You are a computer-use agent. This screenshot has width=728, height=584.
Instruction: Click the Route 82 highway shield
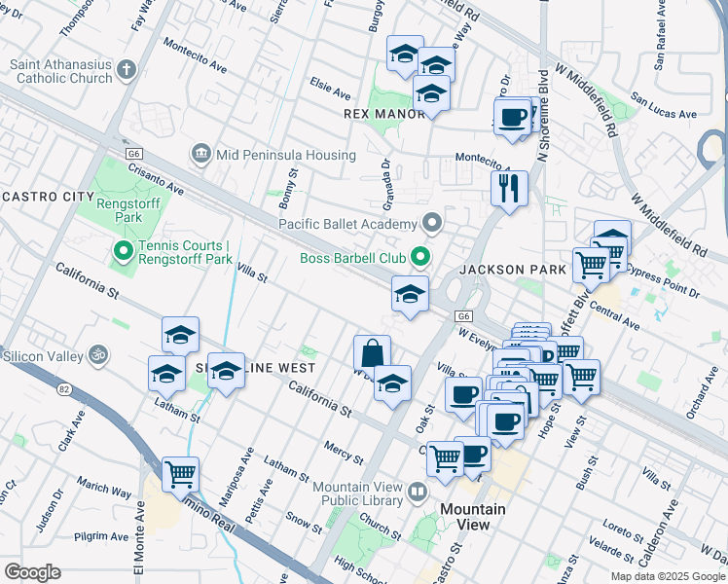pyautogui.click(x=64, y=389)
